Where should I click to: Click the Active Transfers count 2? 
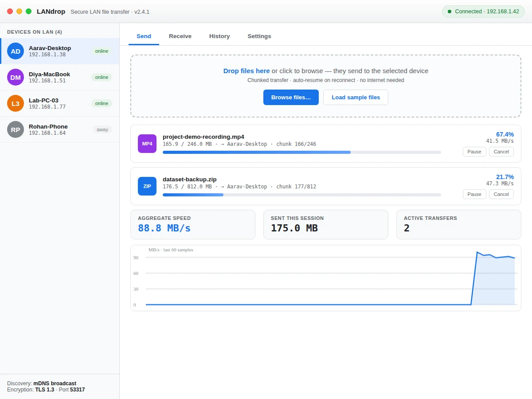click(x=407, y=228)
